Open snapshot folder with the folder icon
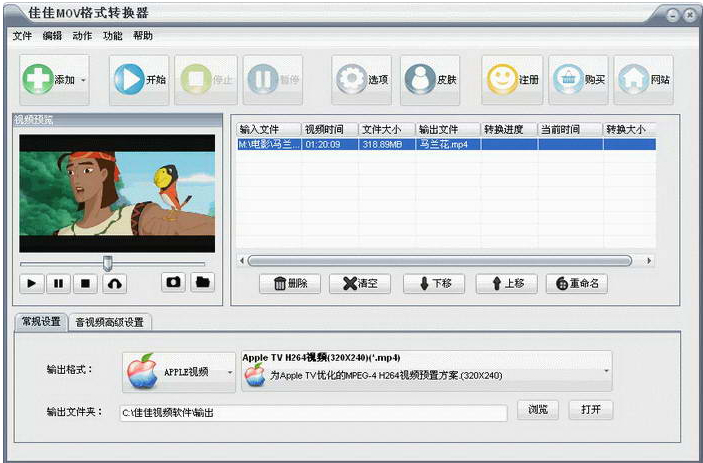Screen dimensions: 703x463 pyautogui.click(x=203, y=282)
